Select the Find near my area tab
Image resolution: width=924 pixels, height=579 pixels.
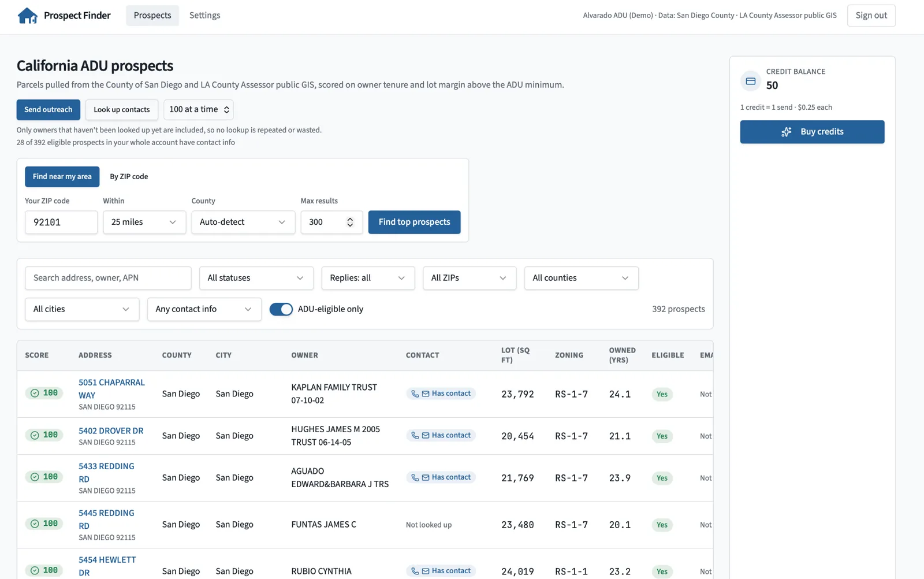pos(62,177)
